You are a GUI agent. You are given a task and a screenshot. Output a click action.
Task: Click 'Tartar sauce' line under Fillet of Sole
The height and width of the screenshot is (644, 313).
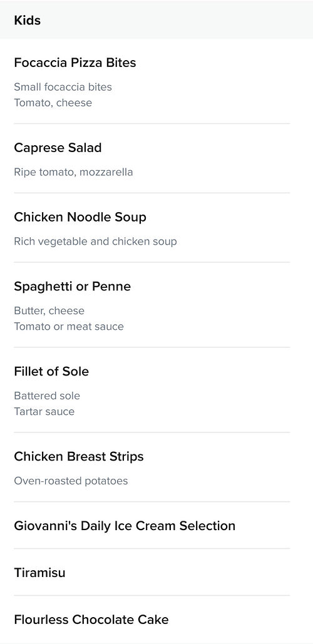[x=44, y=412]
